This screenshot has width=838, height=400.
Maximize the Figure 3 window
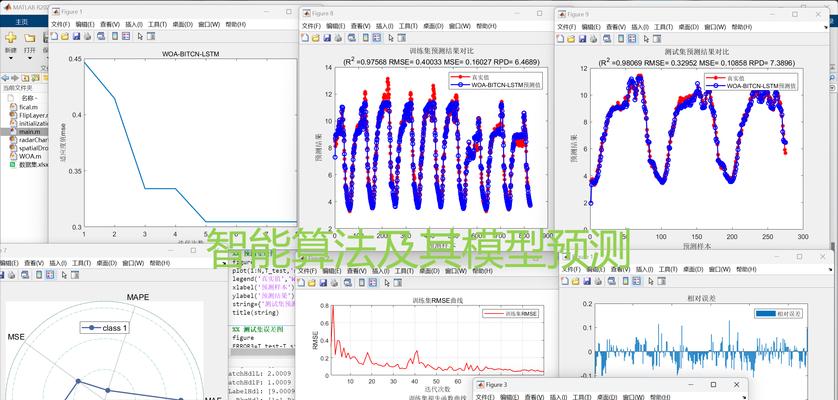713,384
